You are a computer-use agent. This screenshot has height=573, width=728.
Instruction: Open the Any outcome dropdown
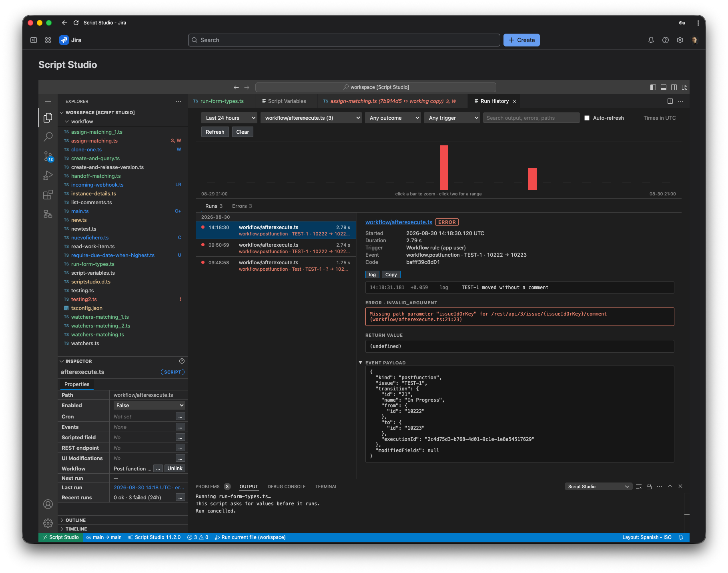(393, 118)
